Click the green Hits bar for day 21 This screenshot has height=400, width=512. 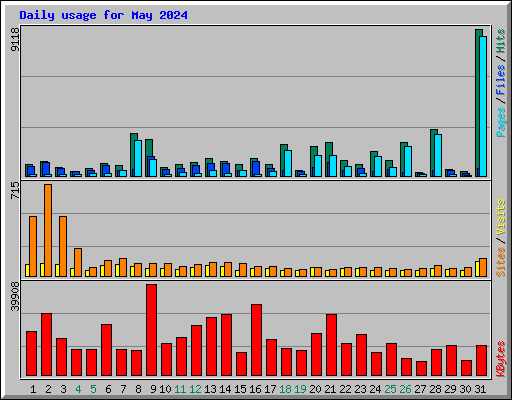[328, 149]
